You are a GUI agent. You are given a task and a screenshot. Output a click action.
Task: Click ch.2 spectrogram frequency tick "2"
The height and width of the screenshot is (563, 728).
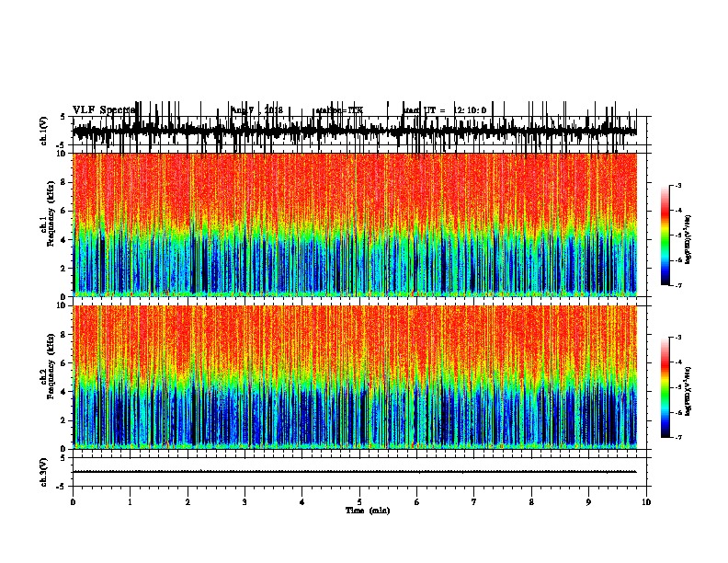[63, 420]
